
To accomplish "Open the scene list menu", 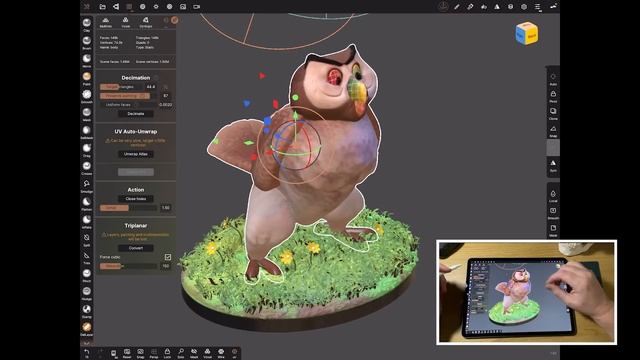I will tap(538, 7).
